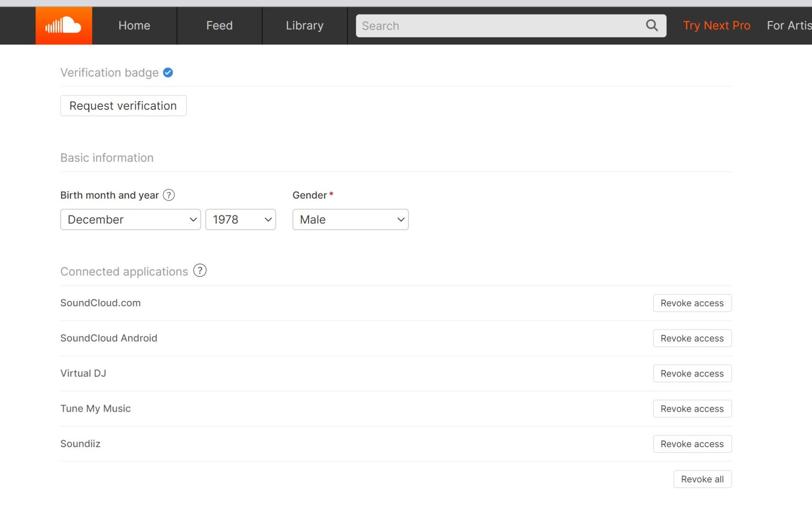The image size is (812, 511).
Task: Revoke access for Soundiiz
Action: (692, 444)
